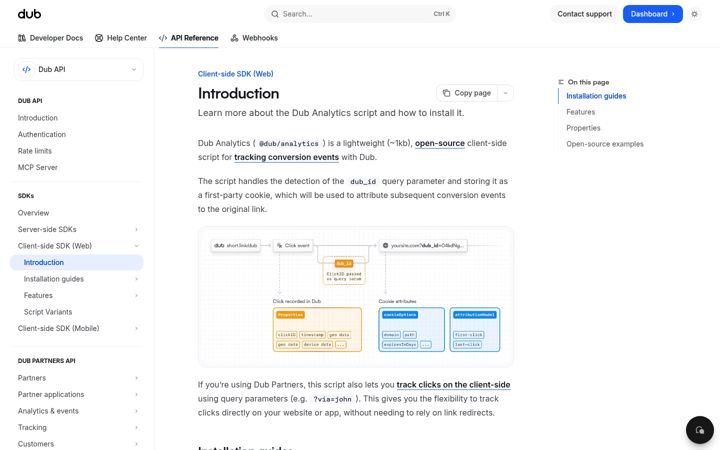The image size is (720, 450).
Task: Click the Dub API code-bracket icon
Action: click(27, 69)
